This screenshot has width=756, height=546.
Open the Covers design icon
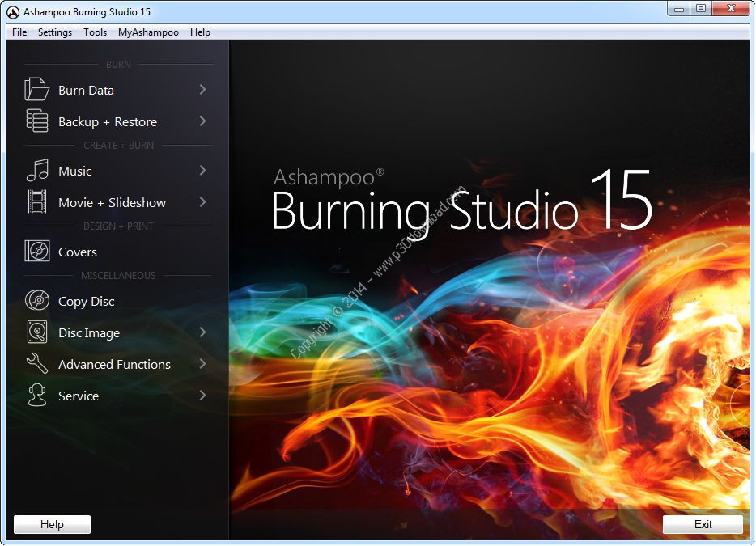pos(37,252)
